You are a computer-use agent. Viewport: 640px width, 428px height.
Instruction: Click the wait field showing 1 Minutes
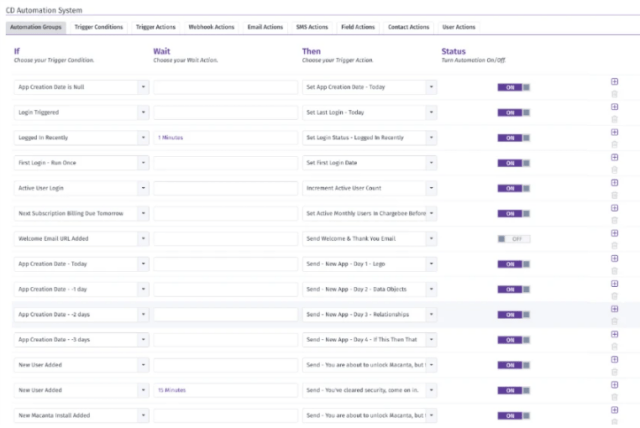pos(225,137)
